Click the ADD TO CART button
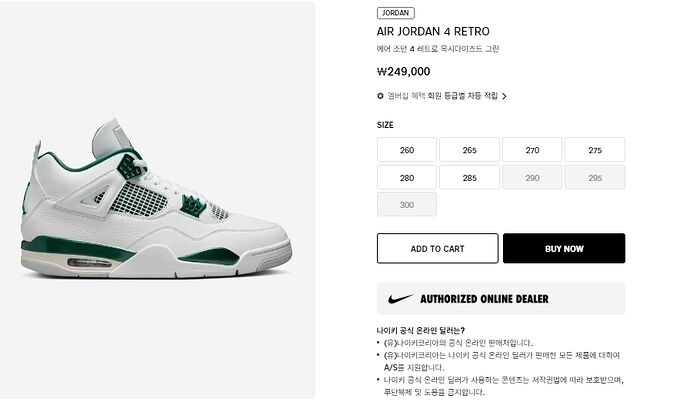This screenshot has height=402, width=700. tap(438, 248)
